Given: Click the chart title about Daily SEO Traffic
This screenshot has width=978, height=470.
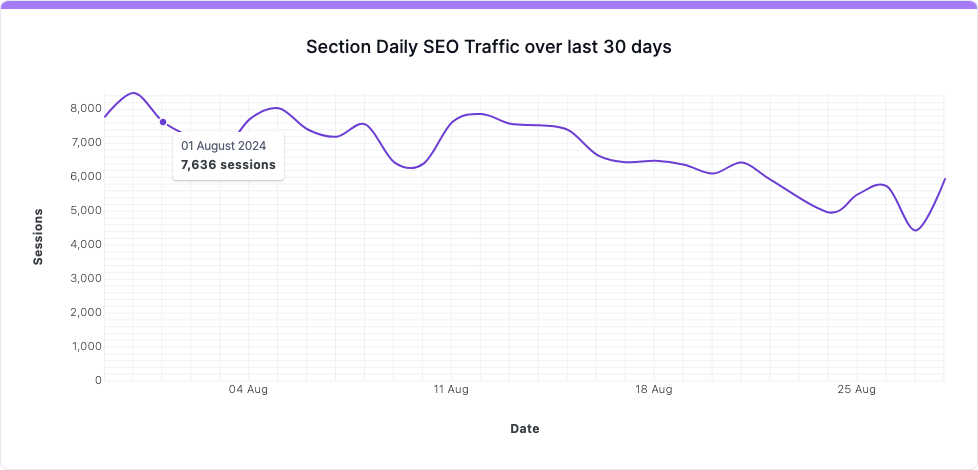Looking at the screenshot, I should (x=489, y=47).
